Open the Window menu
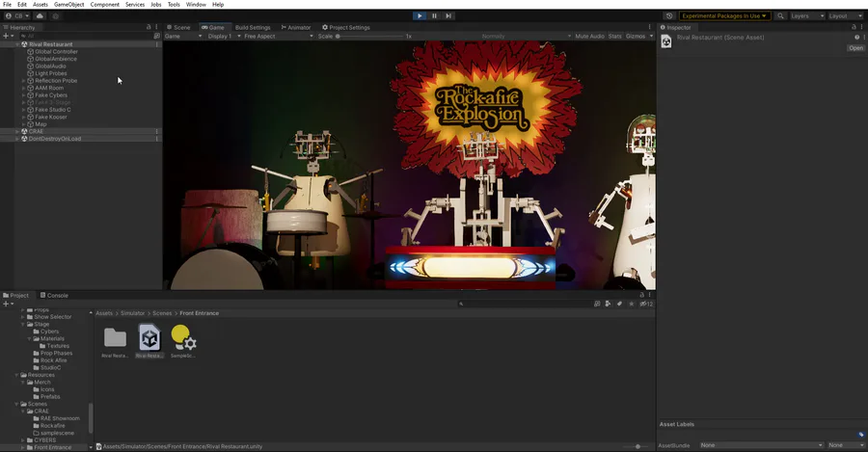The image size is (868, 452). [196, 5]
